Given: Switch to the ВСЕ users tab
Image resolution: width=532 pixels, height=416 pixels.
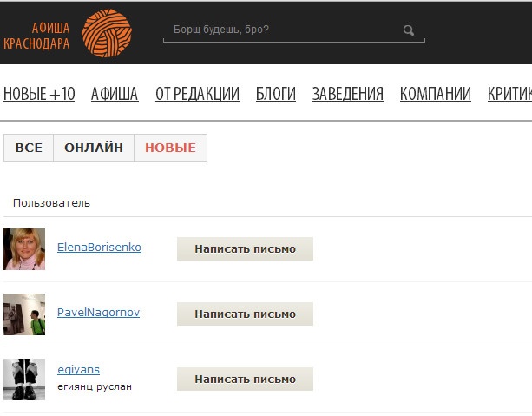Looking at the screenshot, I should 29,148.
